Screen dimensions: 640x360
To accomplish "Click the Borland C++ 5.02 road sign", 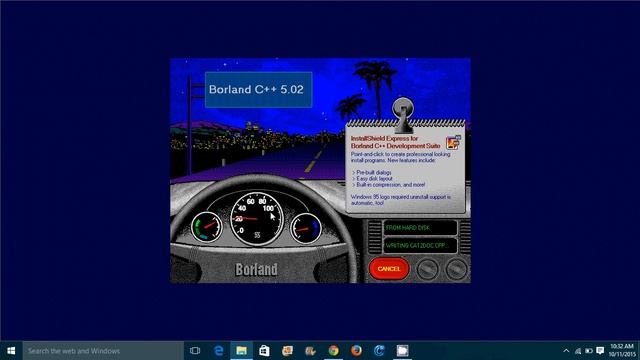I will pyautogui.click(x=258, y=90).
